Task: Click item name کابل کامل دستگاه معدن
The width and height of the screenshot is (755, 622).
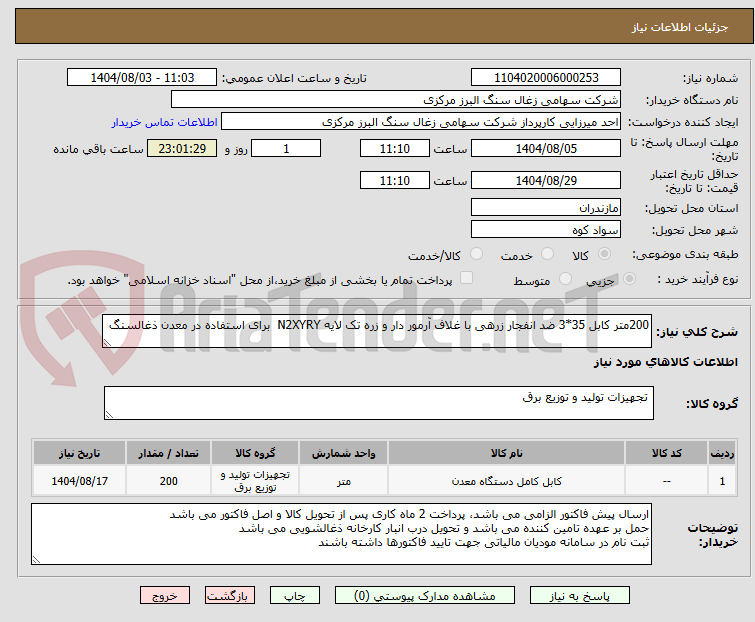Action: click(507, 481)
